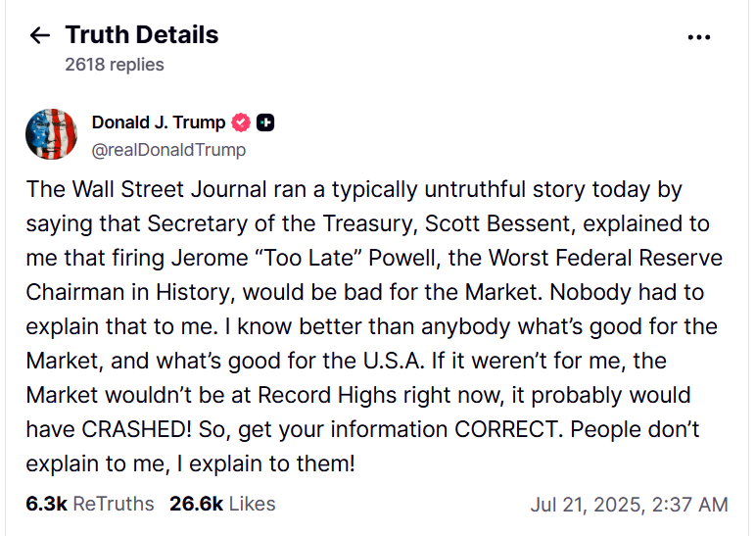Open the flag-painted profile avatar
Image resolution: width=756 pixels, height=536 pixels.
tap(52, 134)
